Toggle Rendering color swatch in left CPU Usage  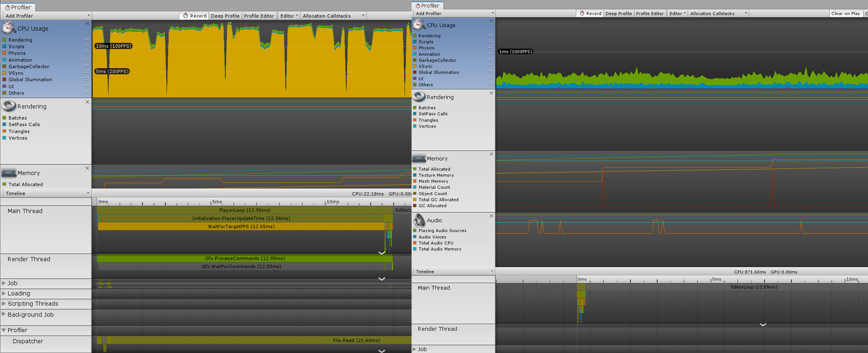(4, 40)
